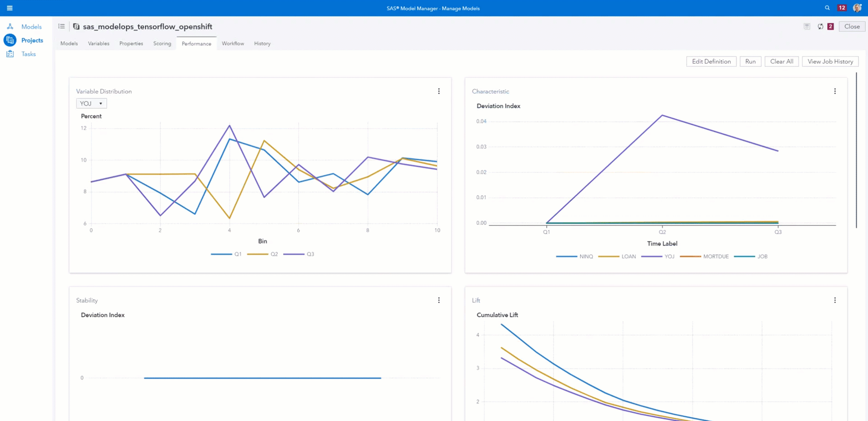Image resolution: width=868 pixels, height=421 pixels.
Task: Click the vertical page scrollbar
Action: 856,150
